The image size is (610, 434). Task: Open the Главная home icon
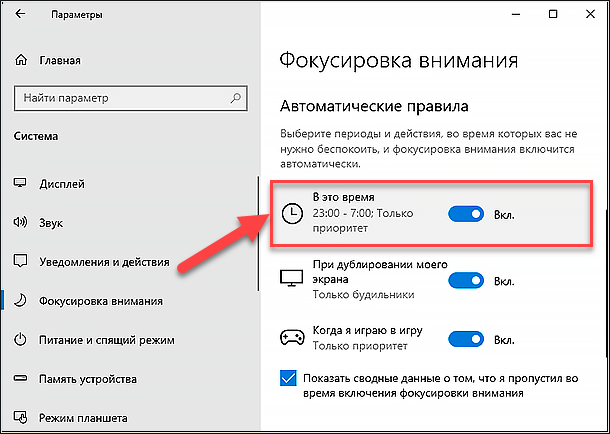pyautogui.click(x=21, y=61)
